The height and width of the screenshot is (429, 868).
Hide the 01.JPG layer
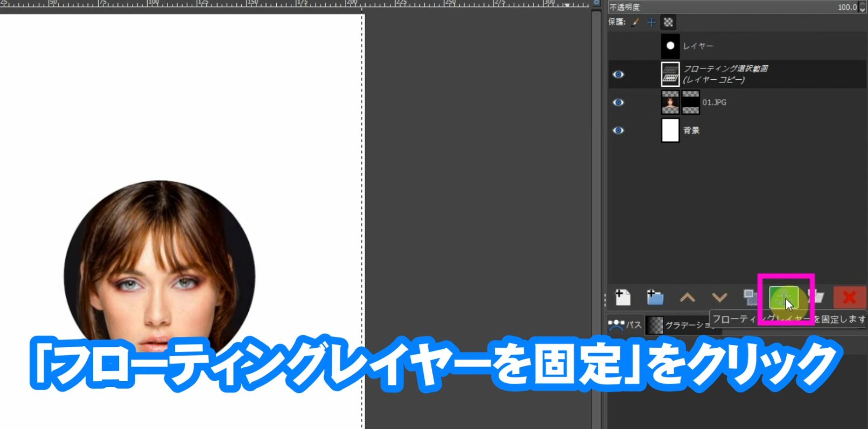click(x=618, y=102)
